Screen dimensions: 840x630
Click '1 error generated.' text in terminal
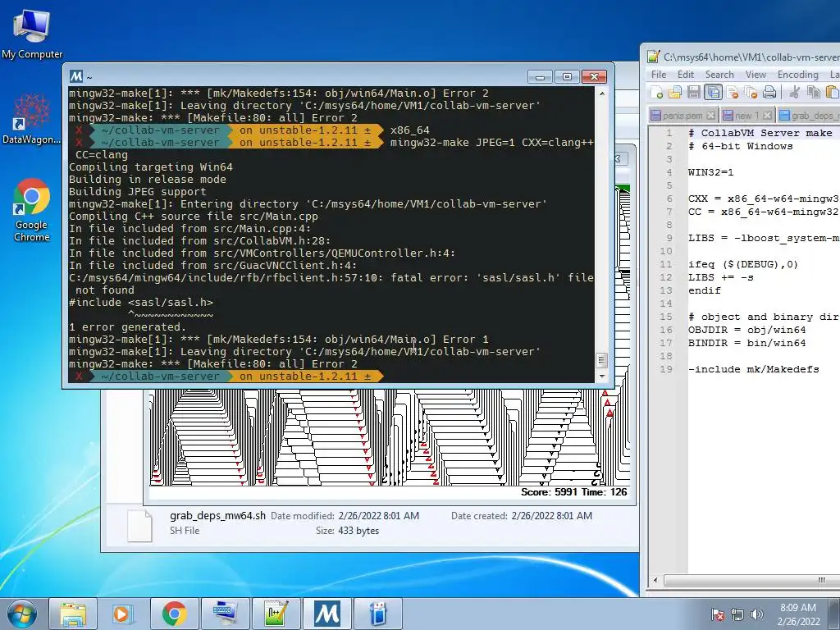pyautogui.click(x=127, y=327)
